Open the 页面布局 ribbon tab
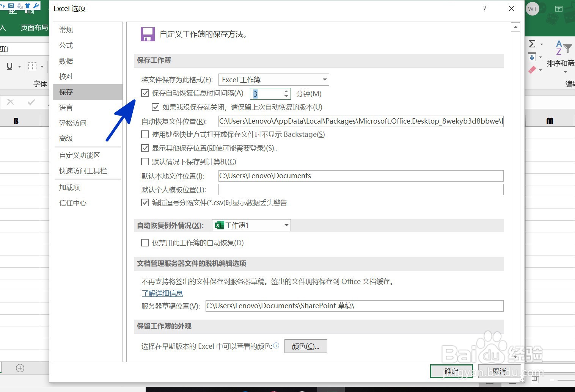This screenshot has height=392, width=575. [x=34, y=28]
